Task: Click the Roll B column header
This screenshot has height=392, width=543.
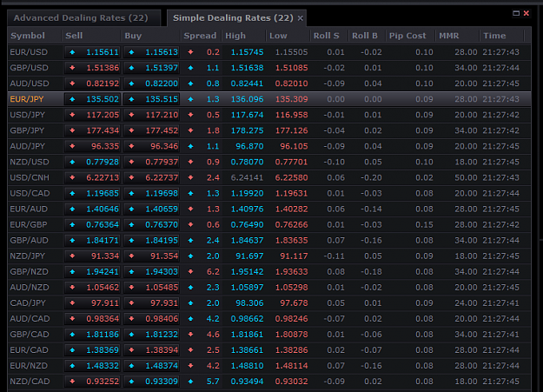Action: pos(367,36)
